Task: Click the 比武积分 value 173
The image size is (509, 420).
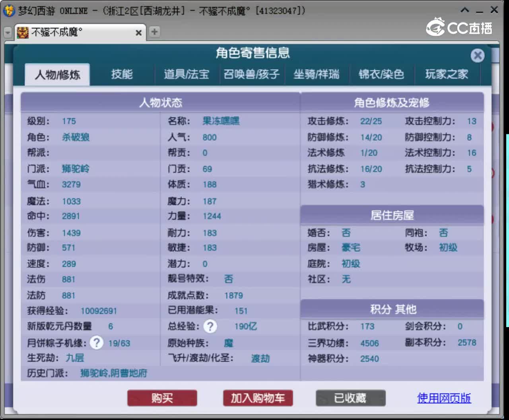Action: click(367, 327)
